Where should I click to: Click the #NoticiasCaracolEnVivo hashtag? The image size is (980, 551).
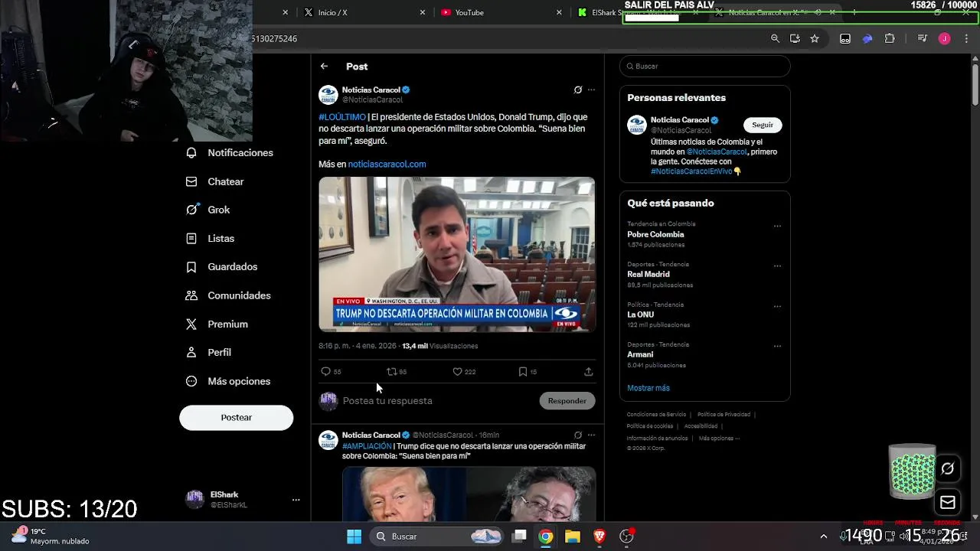tap(691, 171)
